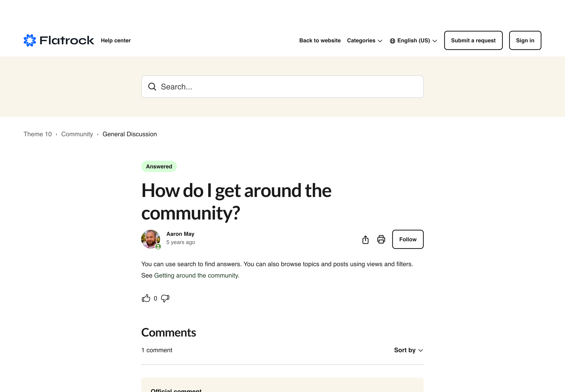Open the Sort by dropdown

point(408,350)
